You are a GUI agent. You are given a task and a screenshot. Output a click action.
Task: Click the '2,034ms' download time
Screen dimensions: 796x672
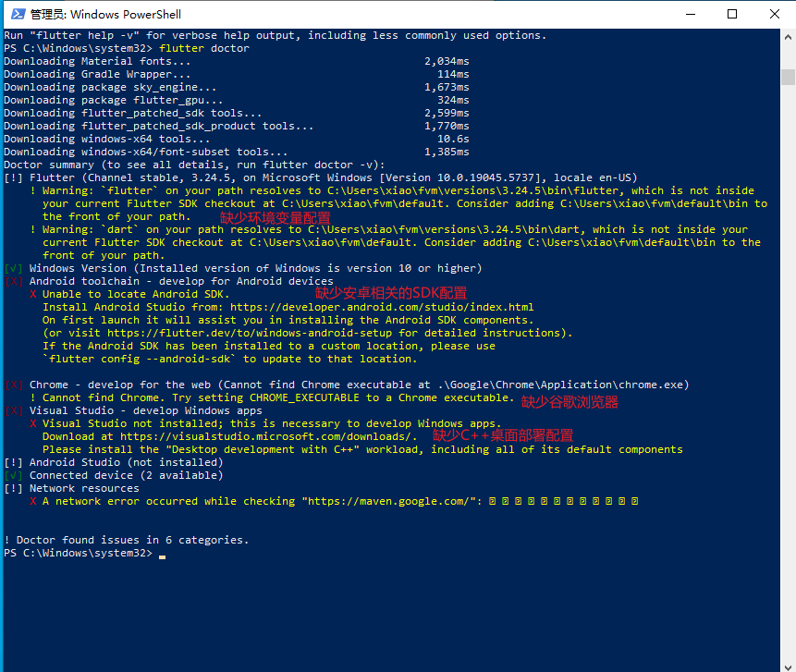447,61
